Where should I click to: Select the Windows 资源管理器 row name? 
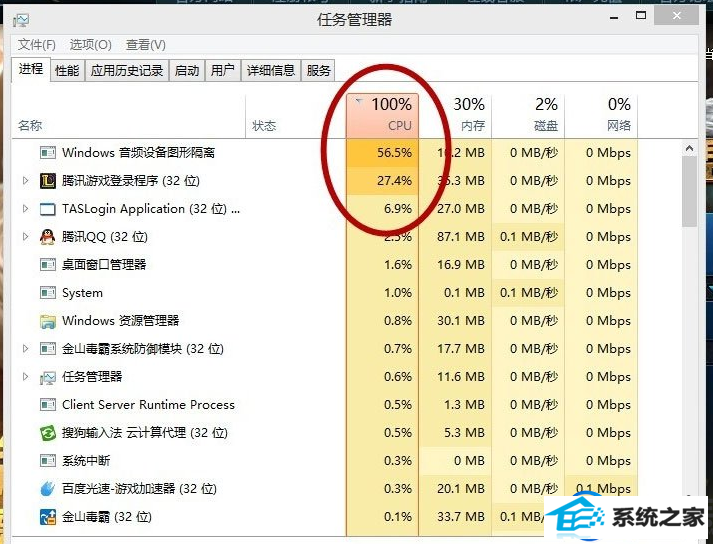pos(121,321)
